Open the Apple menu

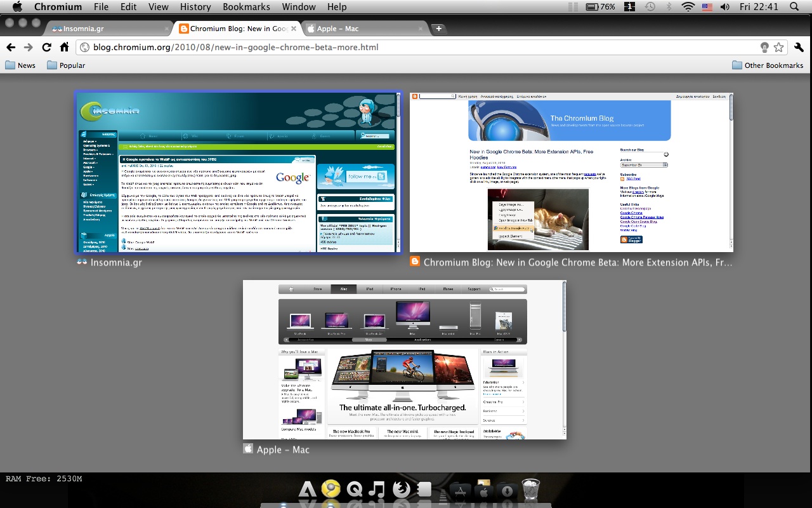(x=17, y=7)
